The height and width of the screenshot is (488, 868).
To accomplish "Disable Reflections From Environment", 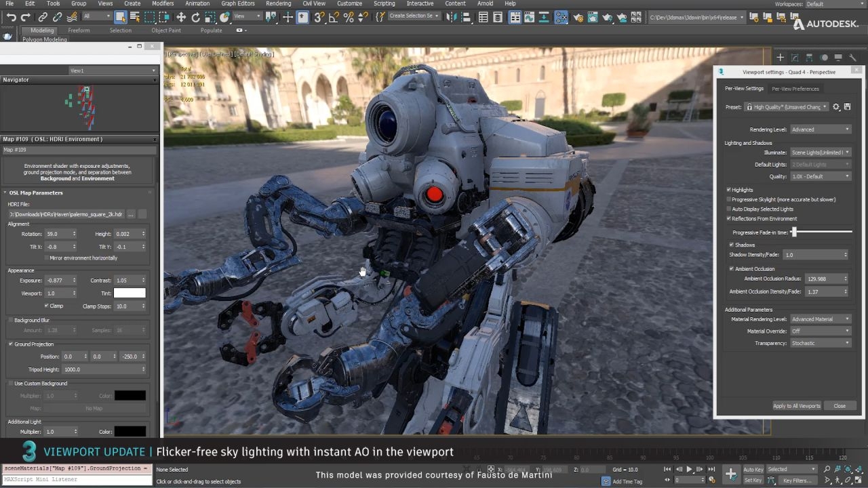I will click(x=729, y=218).
